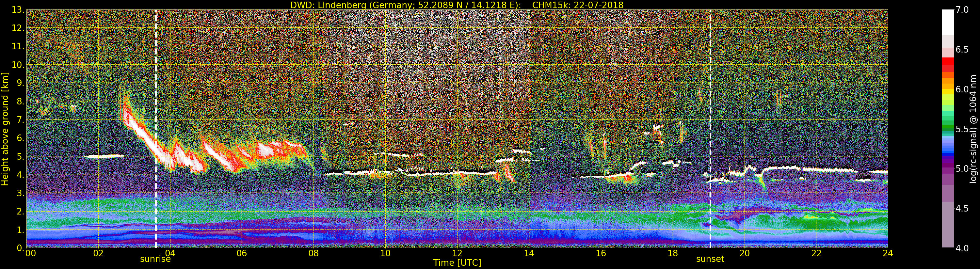Click the sunset dashed vertical marker line
980x269 pixels.
tap(710, 129)
